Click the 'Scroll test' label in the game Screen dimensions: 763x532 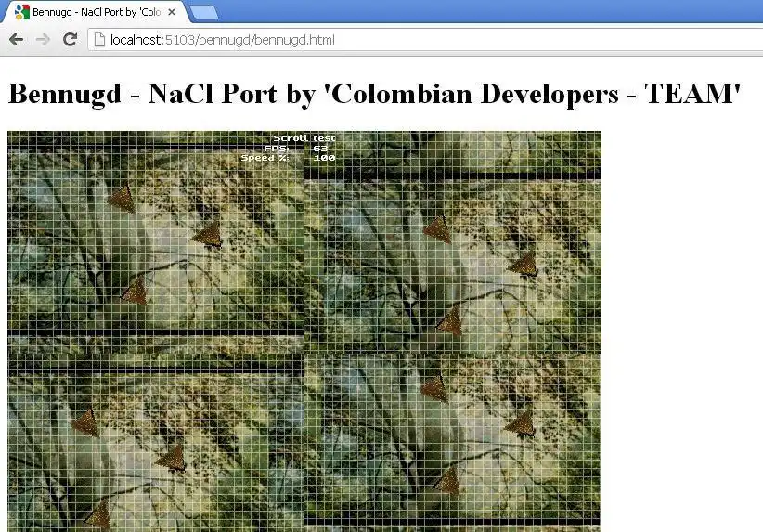click(x=304, y=138)
